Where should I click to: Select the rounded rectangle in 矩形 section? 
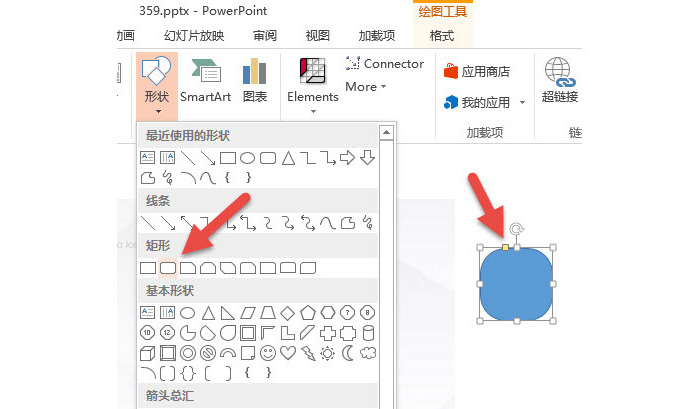(x=168, y=268)
